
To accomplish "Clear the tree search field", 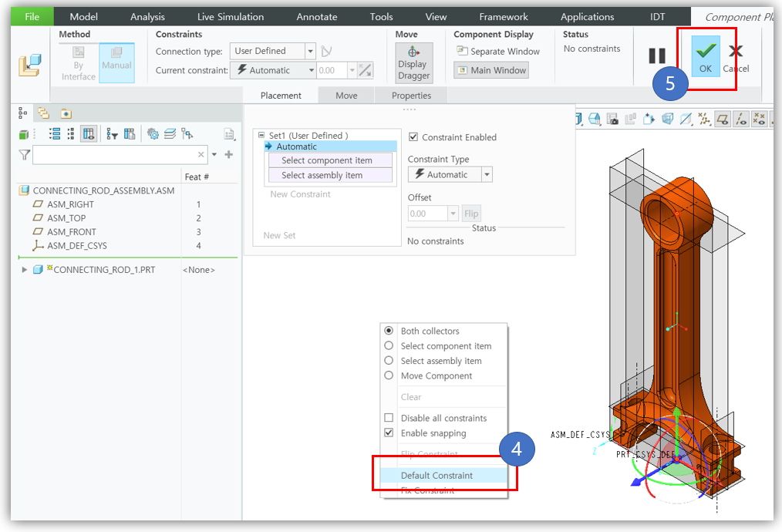I will pos(201,154).
